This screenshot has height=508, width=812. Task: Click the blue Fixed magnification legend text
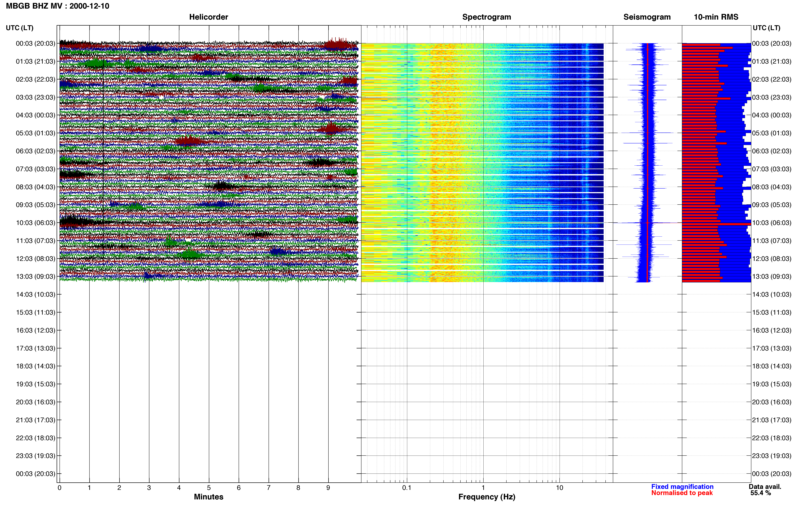click(x=682, y=486)
